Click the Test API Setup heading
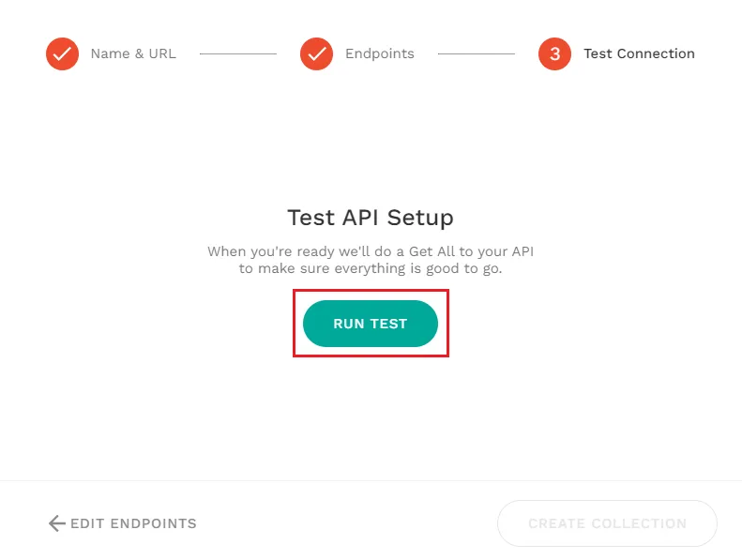This screenshot has height=560, width=742. tap(371, 218)
